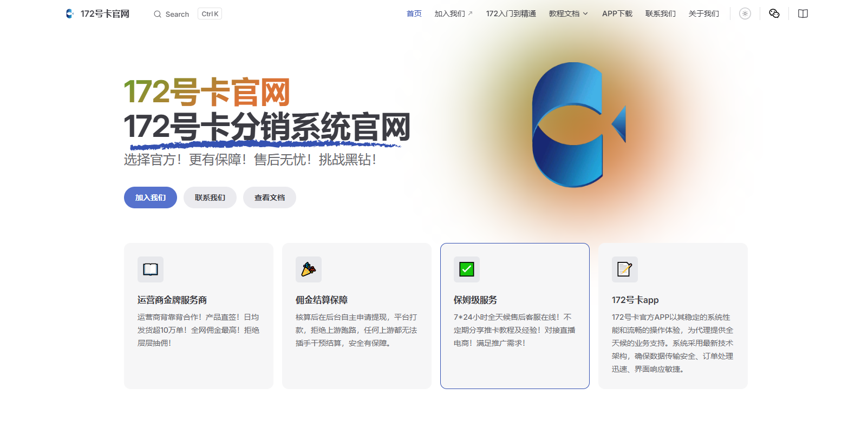Open the 联系我们 nav item
The height and width of the screenshot is (441, 868).
click(x=661, y=14)
